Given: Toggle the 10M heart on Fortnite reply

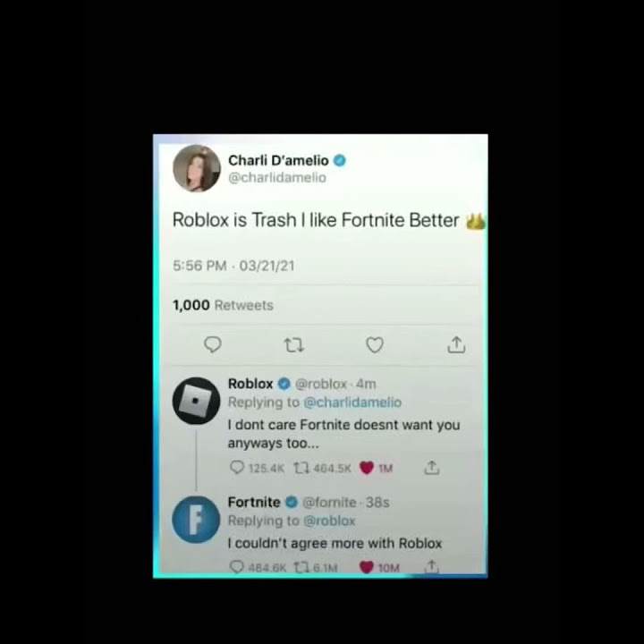Looking at the screenshot, I should coord(379,568).
